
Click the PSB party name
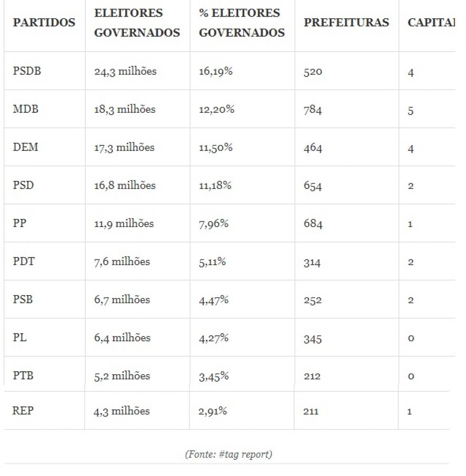[x=23, y=300]
